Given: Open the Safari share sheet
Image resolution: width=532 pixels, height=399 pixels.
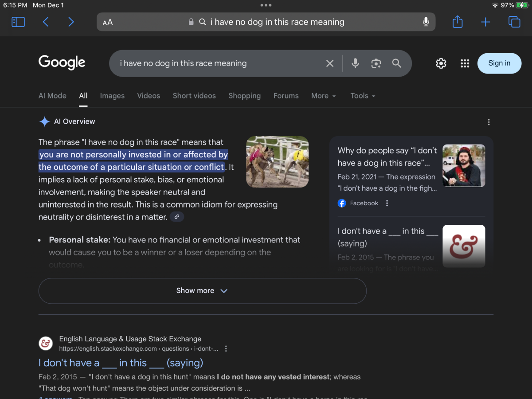Looking at the screenshot, I should [x=458, y=22].
